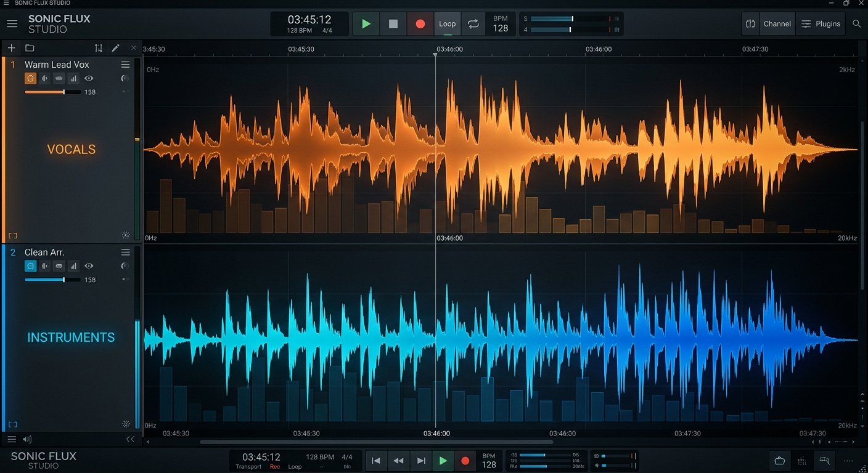Toggle the Loop button in top transport
The height and width of the screenshot is (473, 868).
[x=448, y=24]
